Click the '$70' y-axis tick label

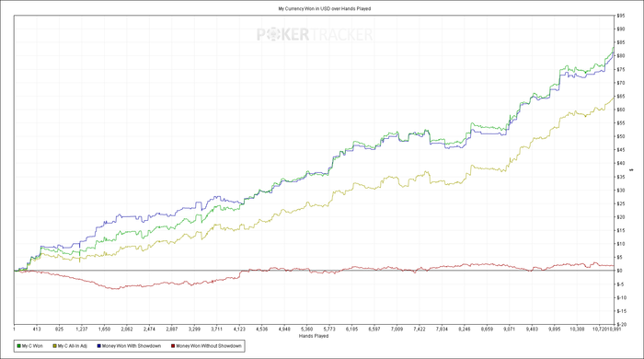(x=621, y=83)
